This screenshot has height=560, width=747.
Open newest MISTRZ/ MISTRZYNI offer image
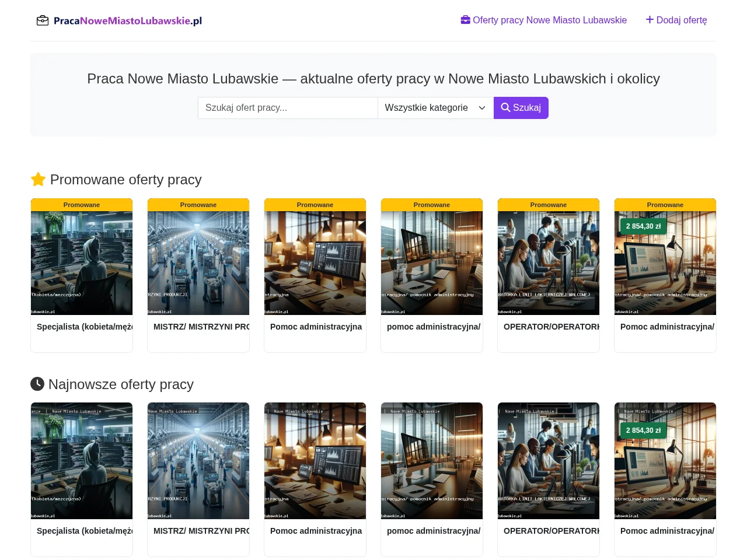pos(198,461)
